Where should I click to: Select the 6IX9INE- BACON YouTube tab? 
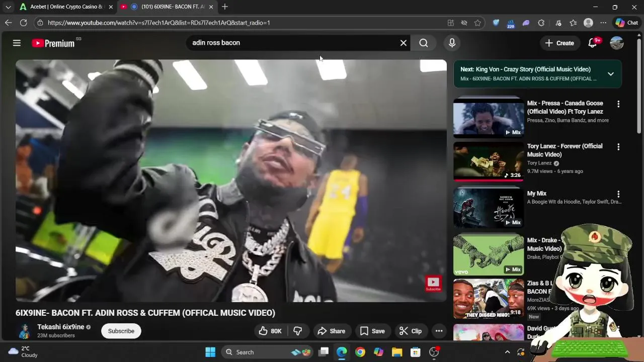click(x=168, y=7)
